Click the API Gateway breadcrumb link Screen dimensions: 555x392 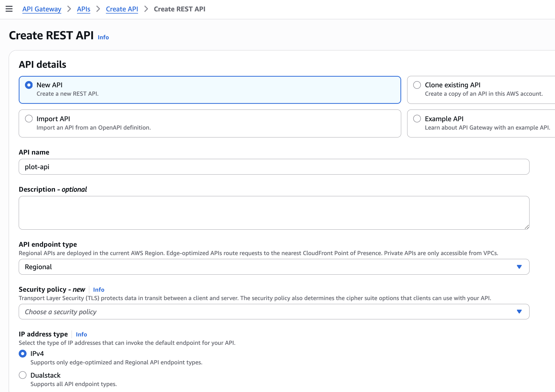pos(42,9)
